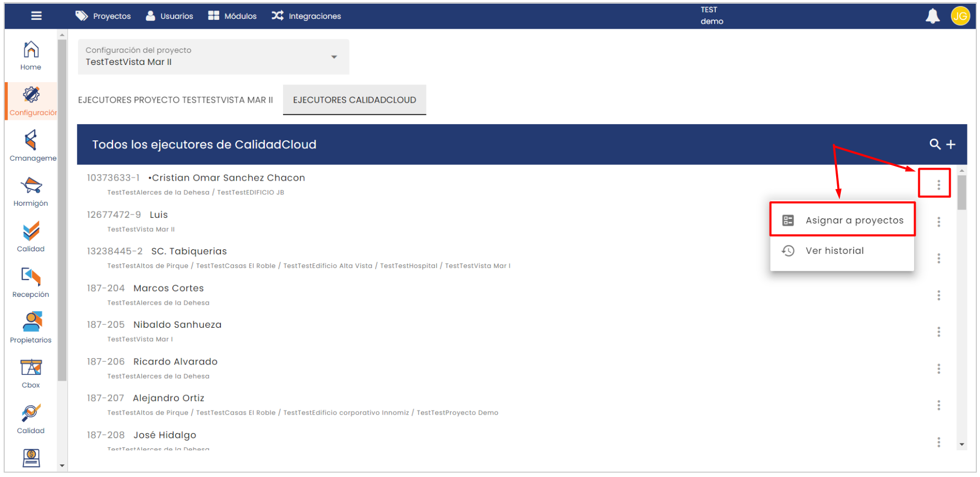Open options menu for Cristian Omar Sanchez Chacon
This screenshot has width=980, height=477.
coord(939,185)
